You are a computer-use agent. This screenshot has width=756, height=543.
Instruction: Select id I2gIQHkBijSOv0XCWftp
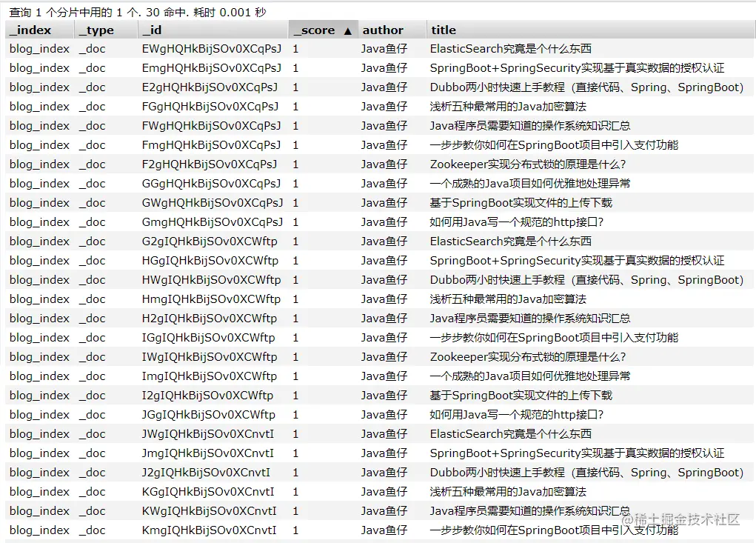tap(207, 396)
